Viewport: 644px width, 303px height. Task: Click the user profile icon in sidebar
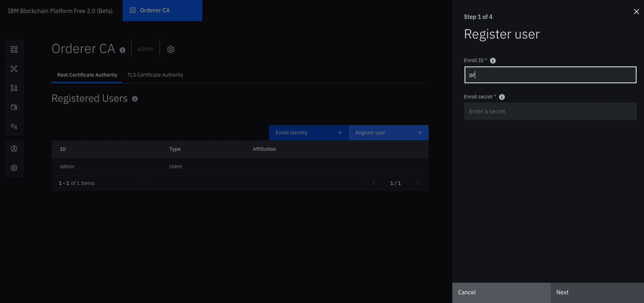click(14, 149)
